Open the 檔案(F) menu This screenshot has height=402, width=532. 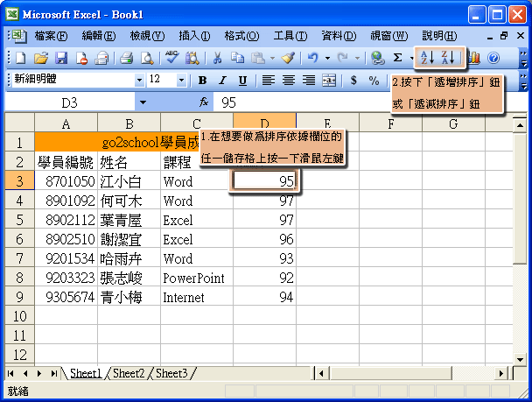tap(51, 36)
